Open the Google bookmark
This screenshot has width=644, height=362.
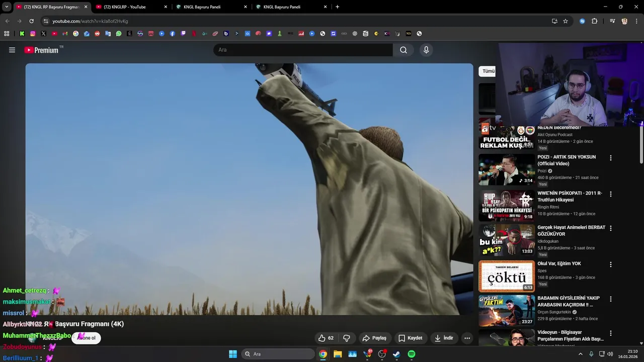pos(75,34)
